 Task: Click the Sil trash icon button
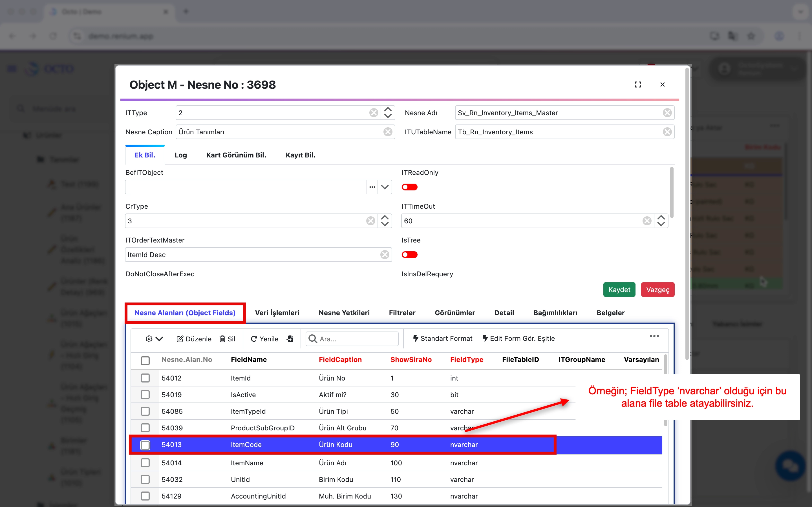coord(227,339)
